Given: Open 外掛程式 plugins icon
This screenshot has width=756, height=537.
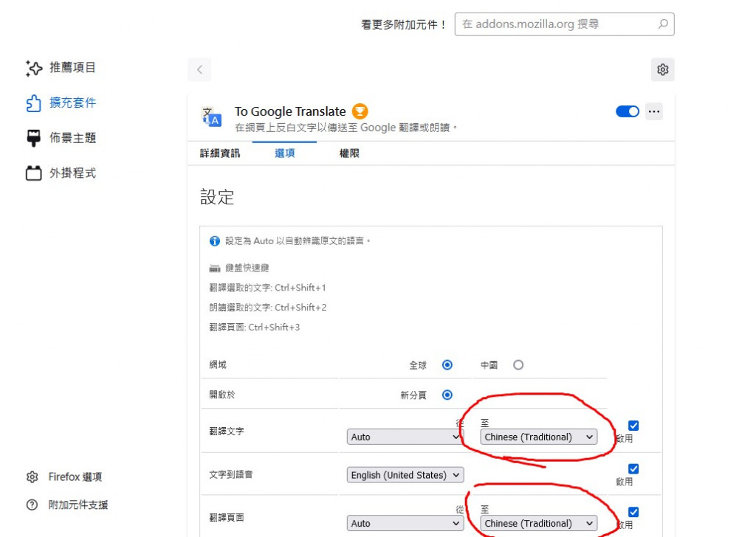Looking at the screenshot, I should 34,173.
